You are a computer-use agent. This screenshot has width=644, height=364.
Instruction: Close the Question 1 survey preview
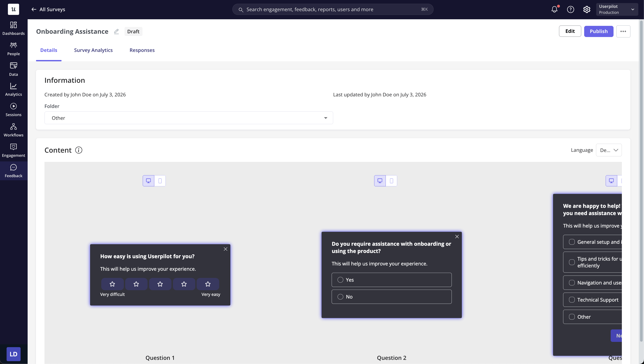click(225, 249)
